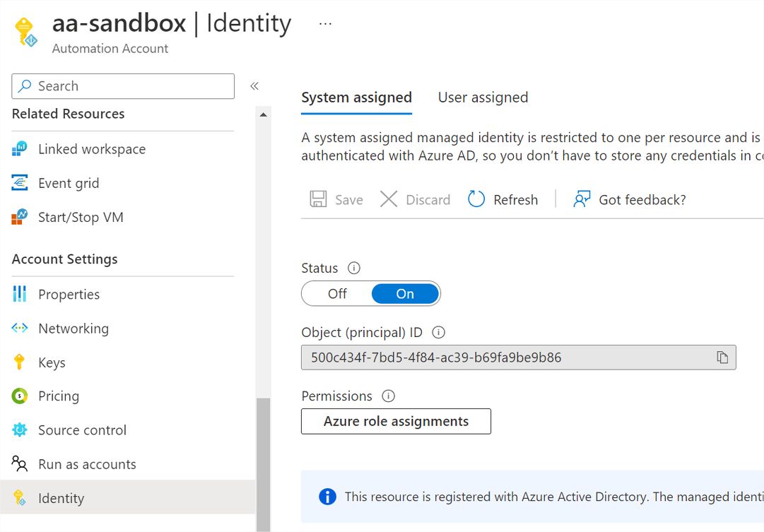The width and height of the screenshot is (764, 532).
Task: Open the more options ellipsis beside Identity title
Action: [325, 23]
